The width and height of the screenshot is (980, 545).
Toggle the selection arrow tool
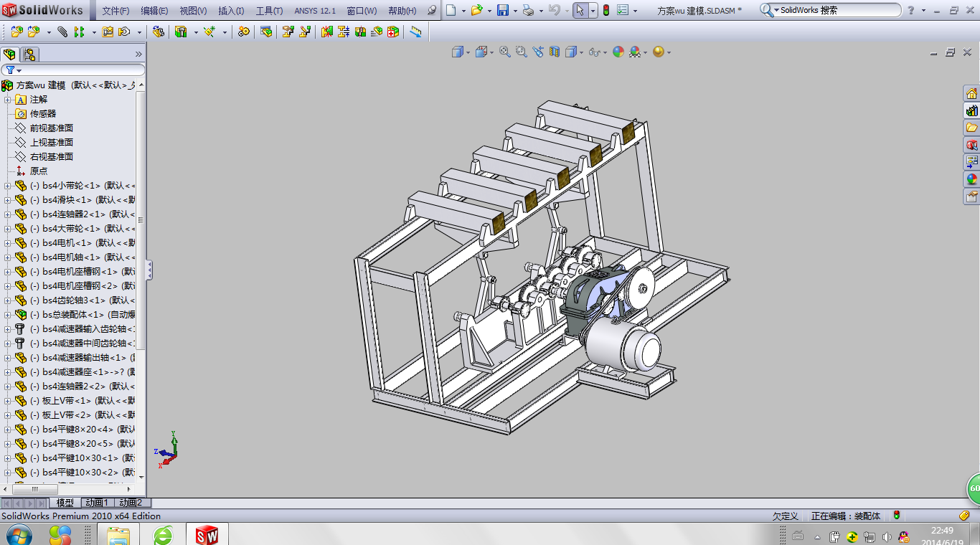(x=580, y=11)
